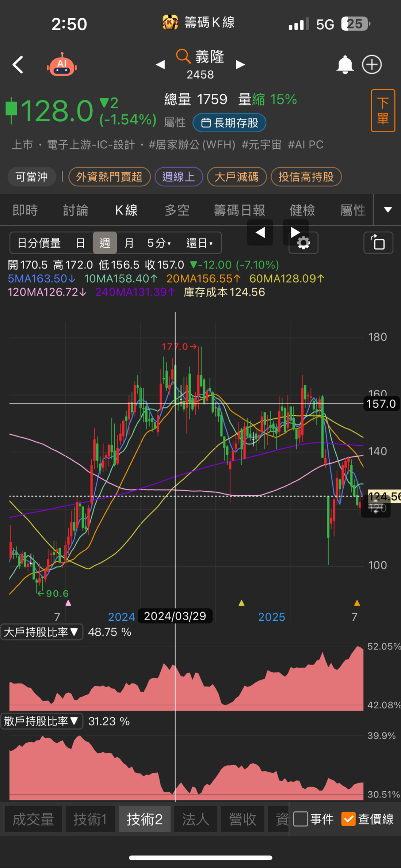This screenshot has width=401, height=868.
Task: Switch to the 即時 tab
Action: coord(25,210)
